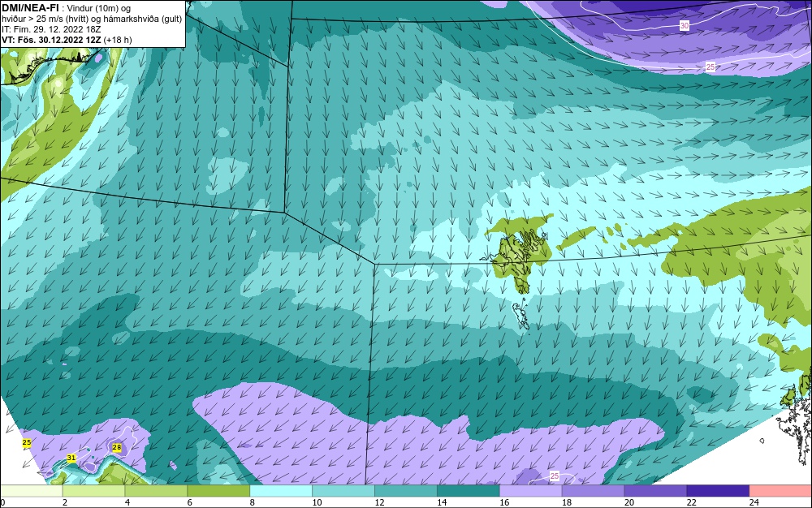The width and height of the screenshot is (812, 508).
Task: Select the pale cyan 8–10 m/s legend swatch
Action: click(x=281, y=491)
